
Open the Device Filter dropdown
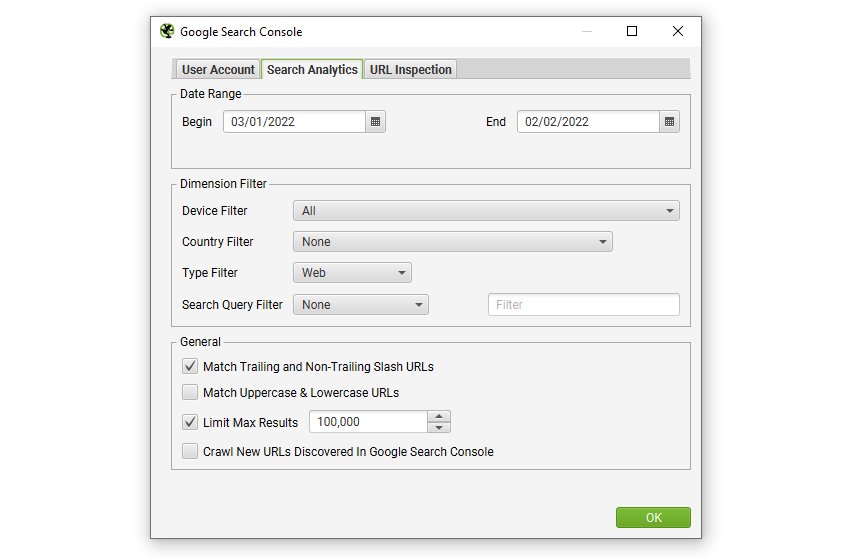486,211
